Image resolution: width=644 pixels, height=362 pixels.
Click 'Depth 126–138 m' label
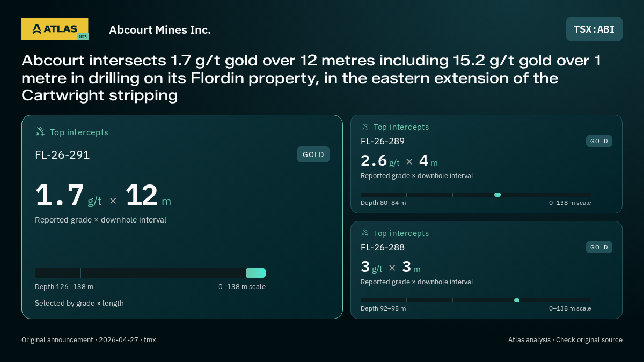(x=64, y=287)
